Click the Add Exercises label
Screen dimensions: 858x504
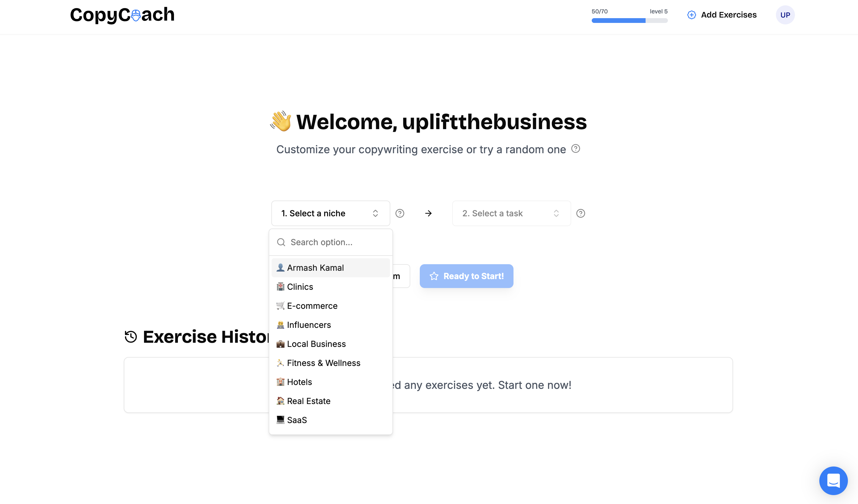[729, 15]
